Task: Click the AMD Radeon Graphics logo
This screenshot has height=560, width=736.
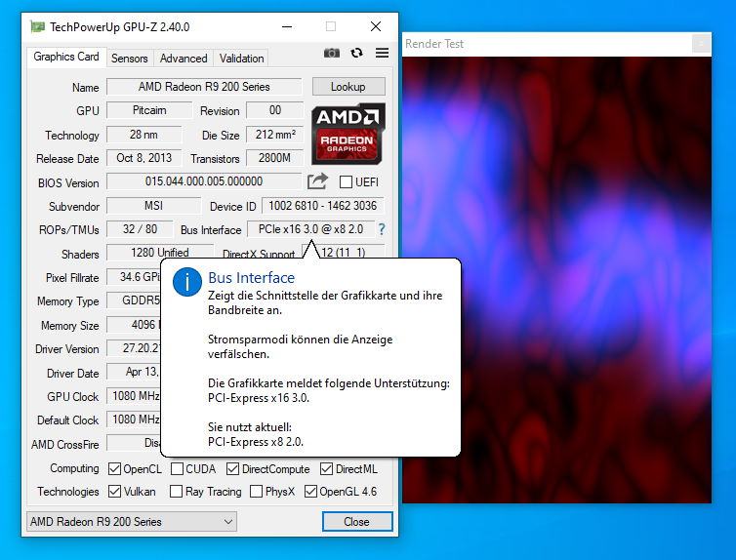Action: 348,134
